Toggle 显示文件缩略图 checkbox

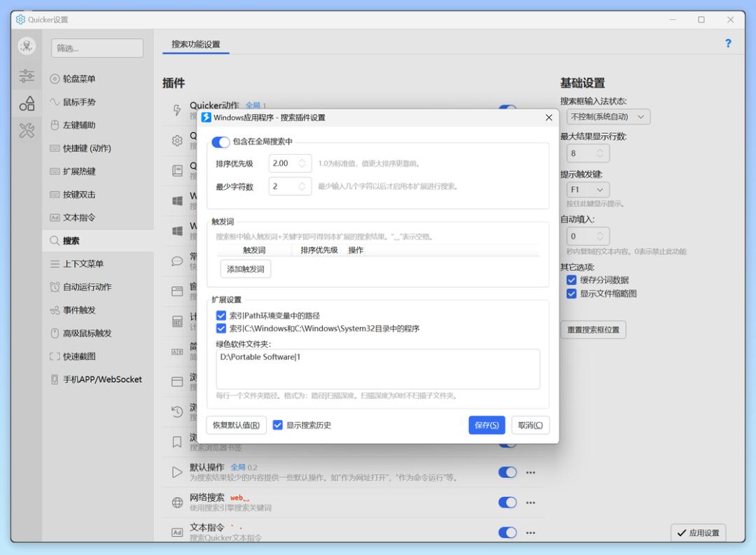[571, 294]
